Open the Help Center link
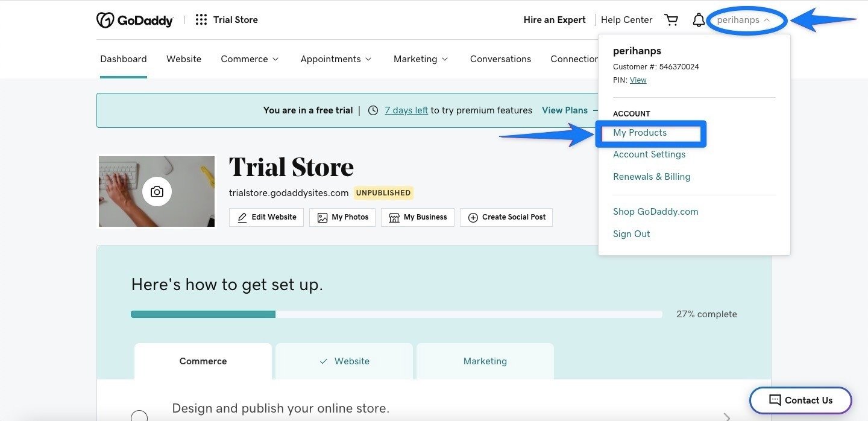The width and height of the screenshot is (868, 421). [626, 20]
